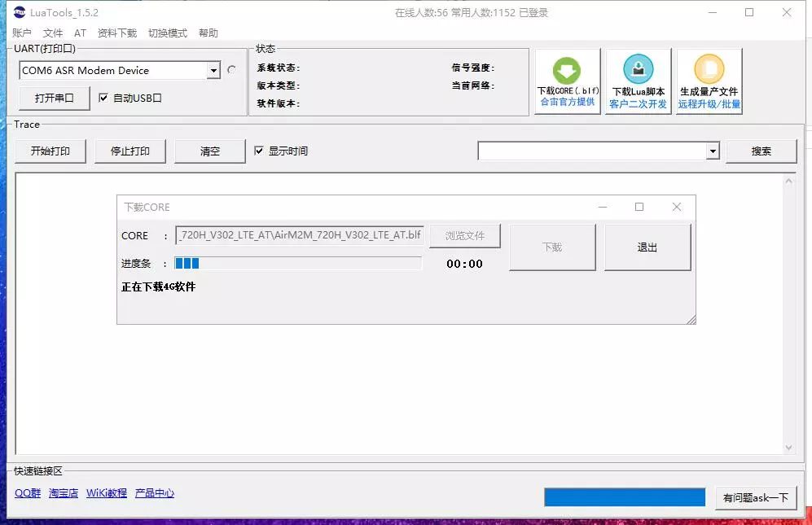Toggle the 显示时间 checkbox

pyautogui.click(x=259, y=151)
